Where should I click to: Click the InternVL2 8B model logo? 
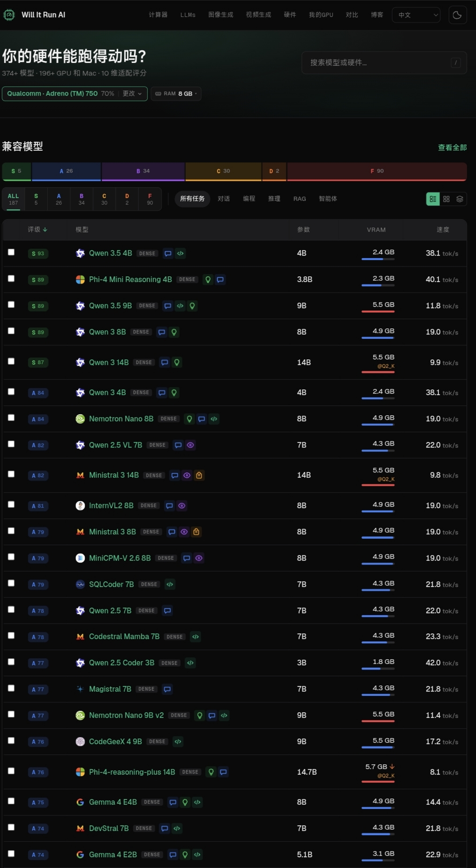point(80,506)
